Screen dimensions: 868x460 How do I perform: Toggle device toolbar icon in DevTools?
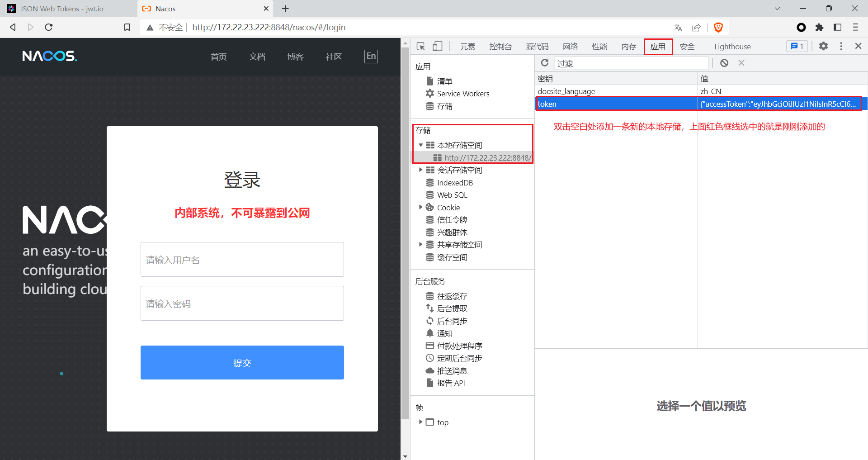tap(437, 46)
